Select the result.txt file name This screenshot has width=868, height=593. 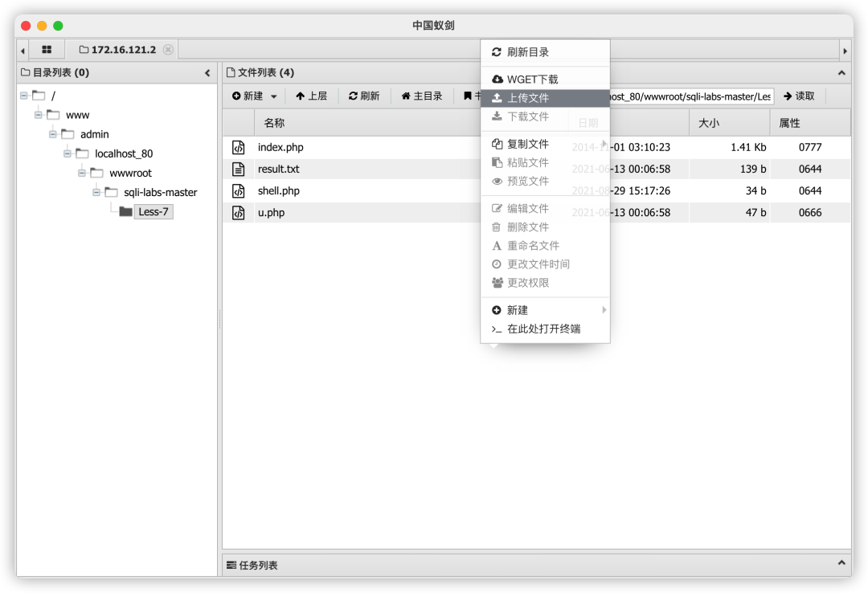tap(278, 169)
